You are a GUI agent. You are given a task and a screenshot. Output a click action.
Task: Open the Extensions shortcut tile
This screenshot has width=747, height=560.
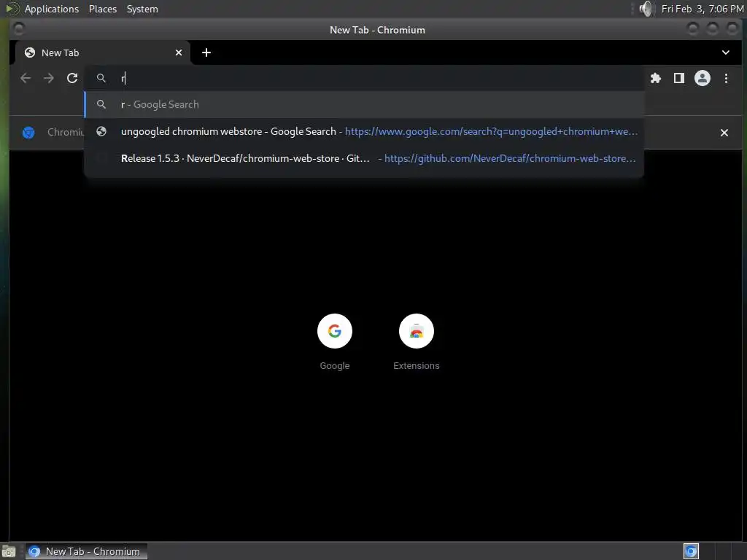click(417, 342)
